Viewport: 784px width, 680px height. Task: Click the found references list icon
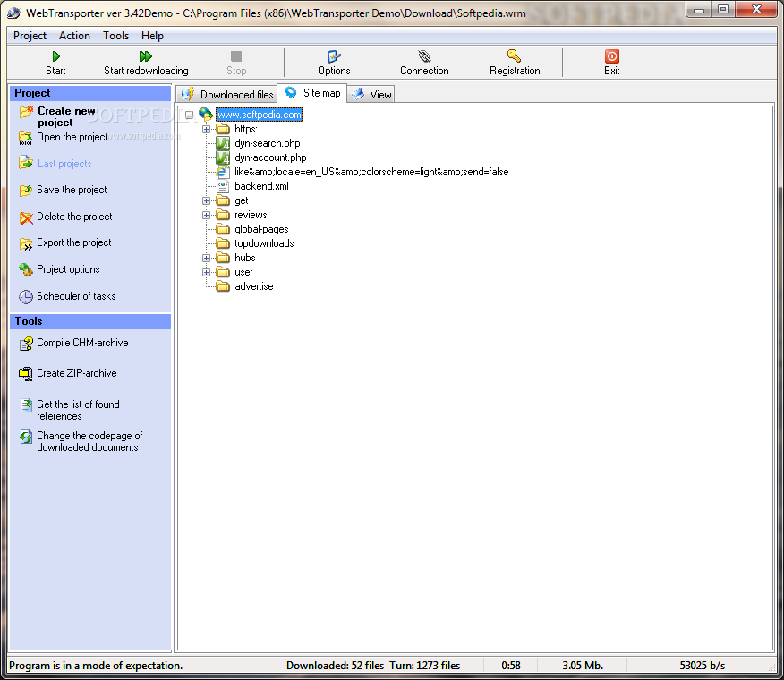click(26, 405)
